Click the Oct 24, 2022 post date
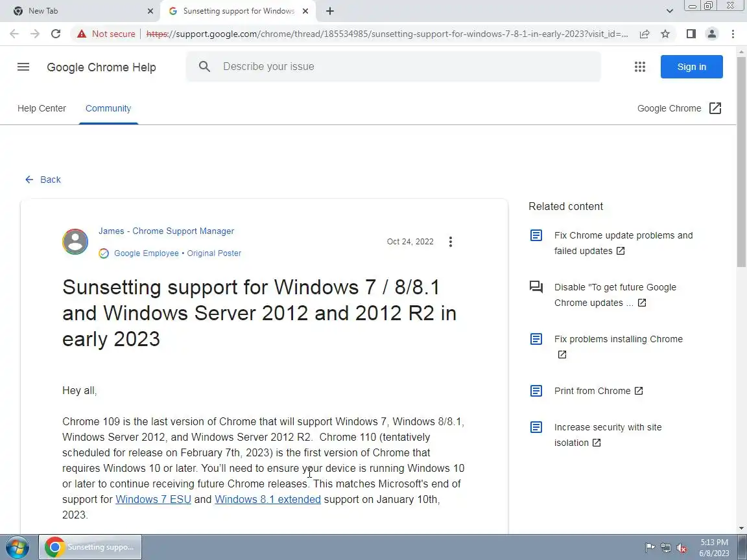The width and height of the screenshot is (747, 560). 410,241
